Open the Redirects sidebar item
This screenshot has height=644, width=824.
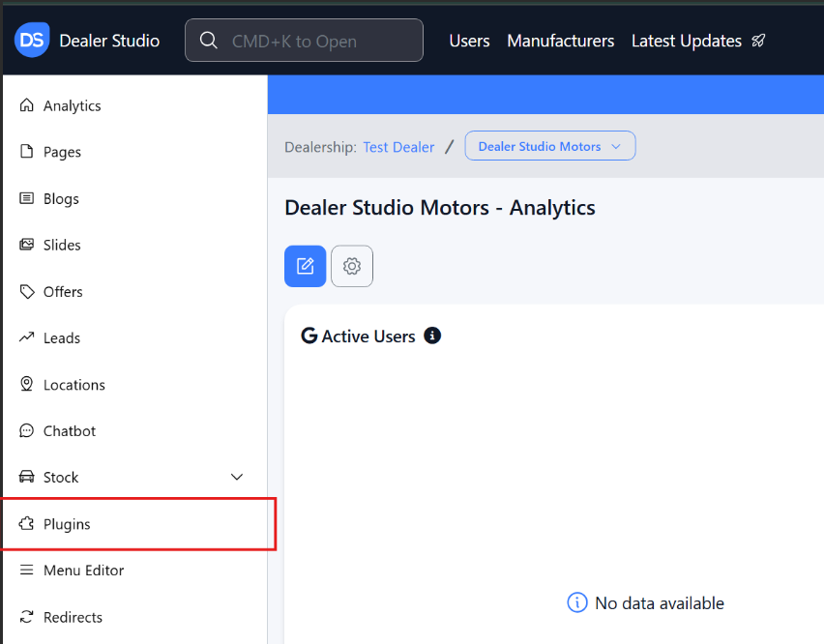(73, 617)
